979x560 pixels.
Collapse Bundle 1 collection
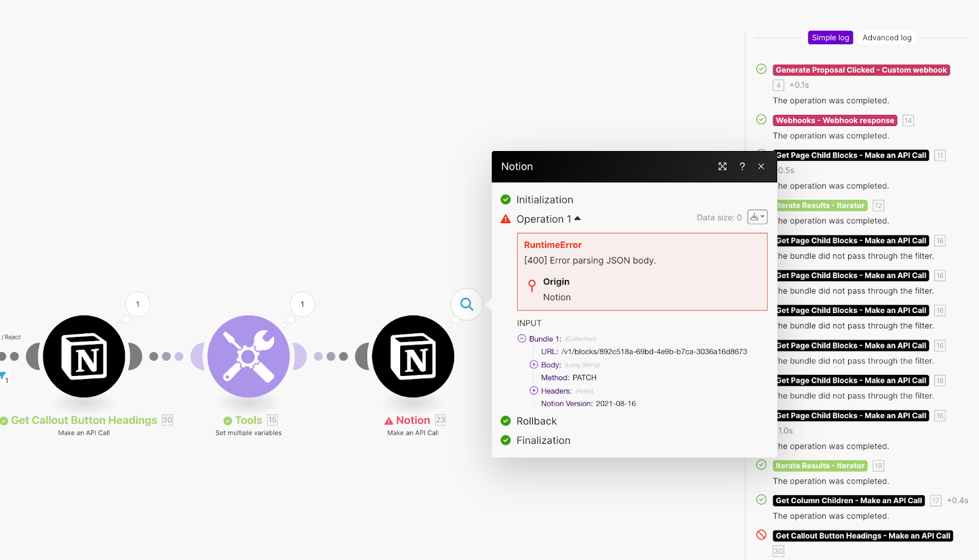point(522,339)
